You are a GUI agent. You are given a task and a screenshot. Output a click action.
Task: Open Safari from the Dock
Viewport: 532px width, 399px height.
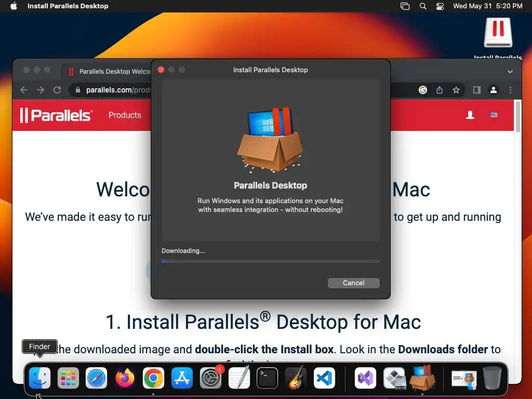point(96,378)
